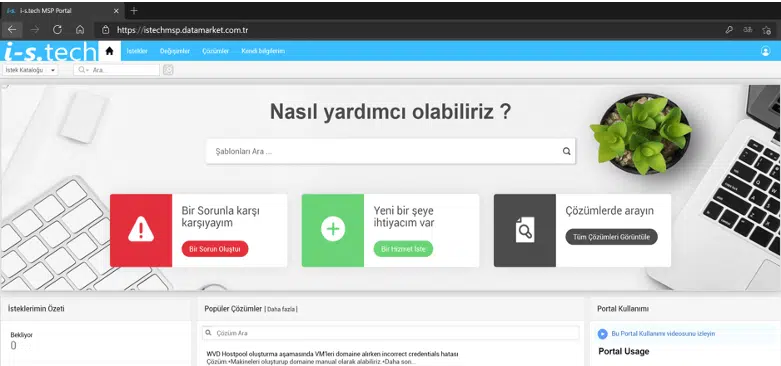This screenshot has height=366, width=781.
Task: Open the İstekler menu item
Action: click(x=137, y=51)
